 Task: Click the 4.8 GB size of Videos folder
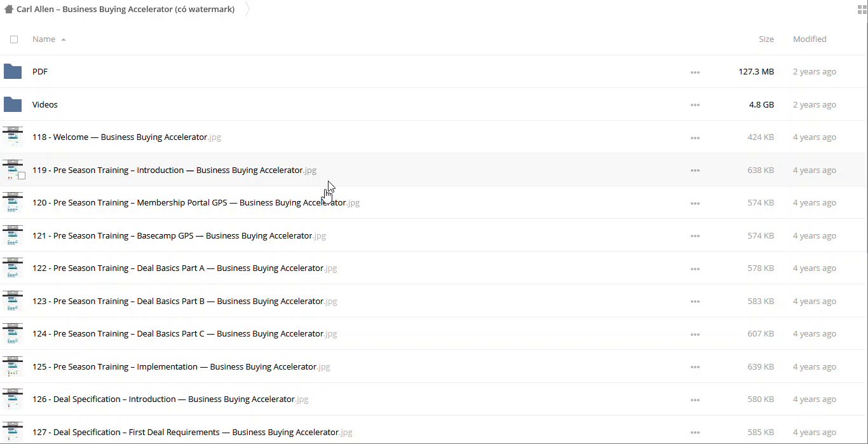761,104
